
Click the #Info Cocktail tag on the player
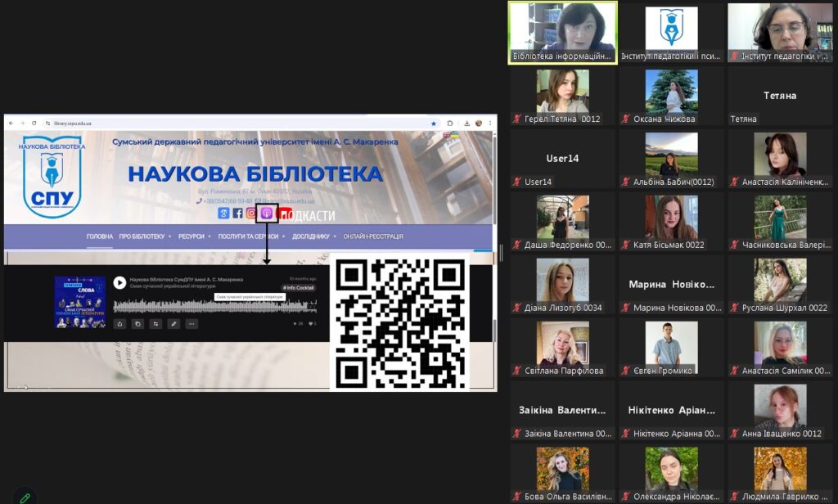(299, 287)
